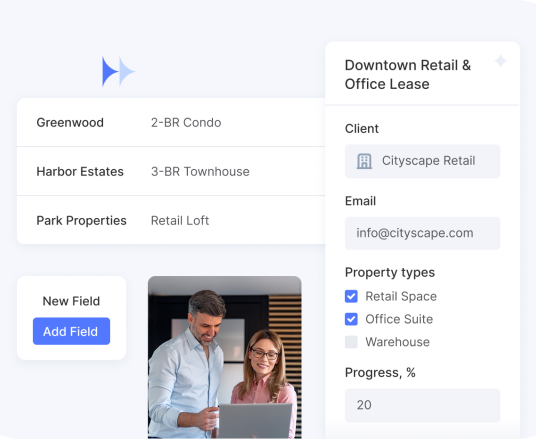This screenshot has width=536, height=439.
Task: Select the Greenwood row name
Action: point(70,122)
